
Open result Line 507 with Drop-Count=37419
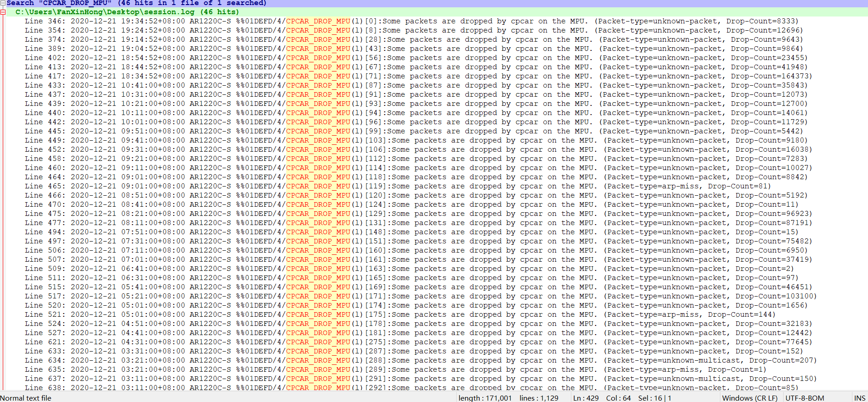coord(419,259)
